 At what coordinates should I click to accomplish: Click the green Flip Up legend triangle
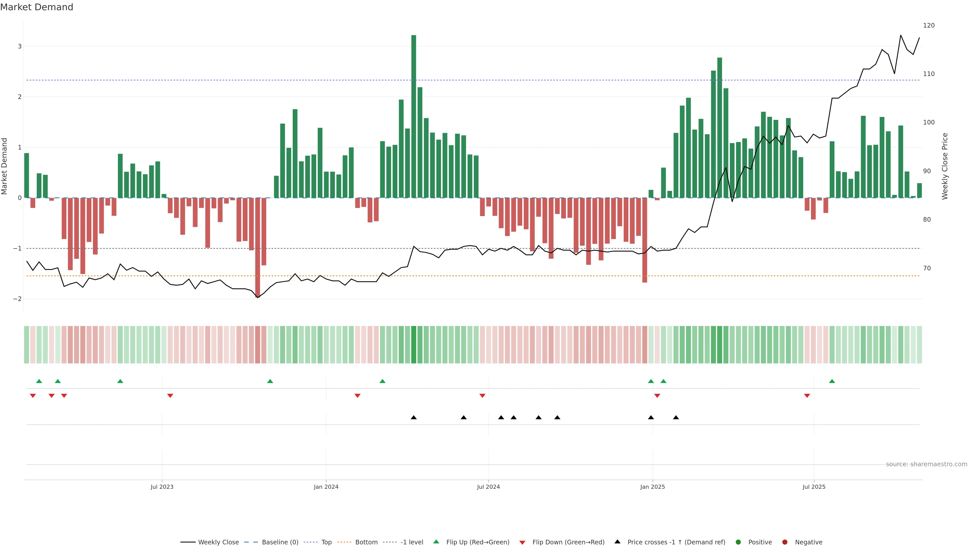(436, 542)
